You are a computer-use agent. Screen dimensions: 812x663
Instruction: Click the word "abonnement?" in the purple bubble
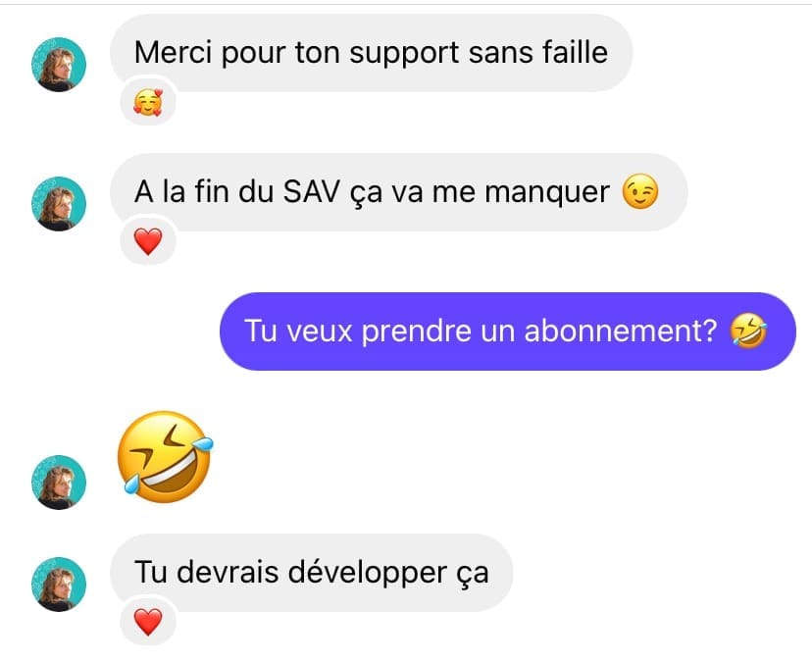tap(621, 331)
